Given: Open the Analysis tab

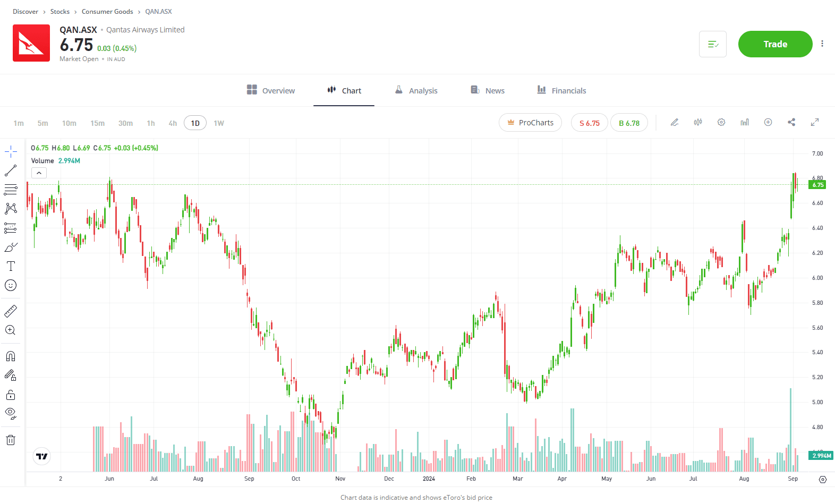Looking at the screenshot, I should pos(416,90).
